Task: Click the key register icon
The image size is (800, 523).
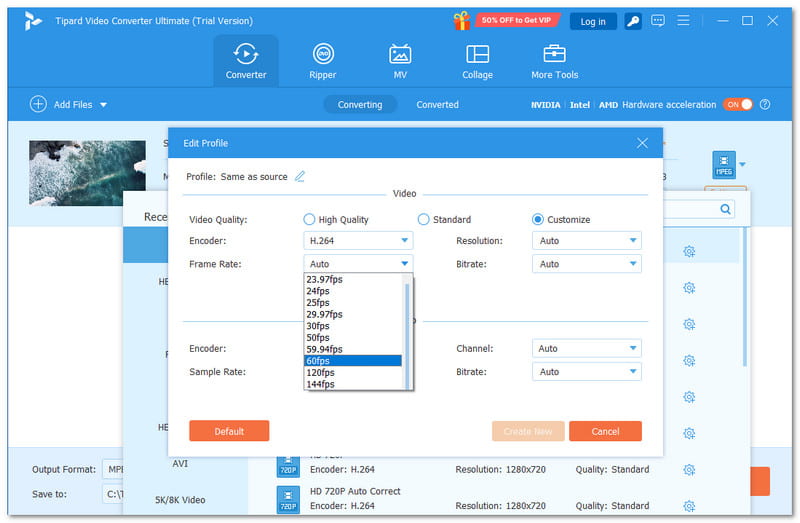Action: (x=633, y=21)
